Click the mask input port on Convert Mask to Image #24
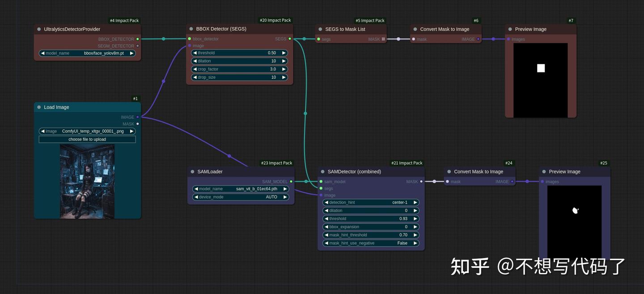This screenshot has width=644, height=294. (447, 182)
